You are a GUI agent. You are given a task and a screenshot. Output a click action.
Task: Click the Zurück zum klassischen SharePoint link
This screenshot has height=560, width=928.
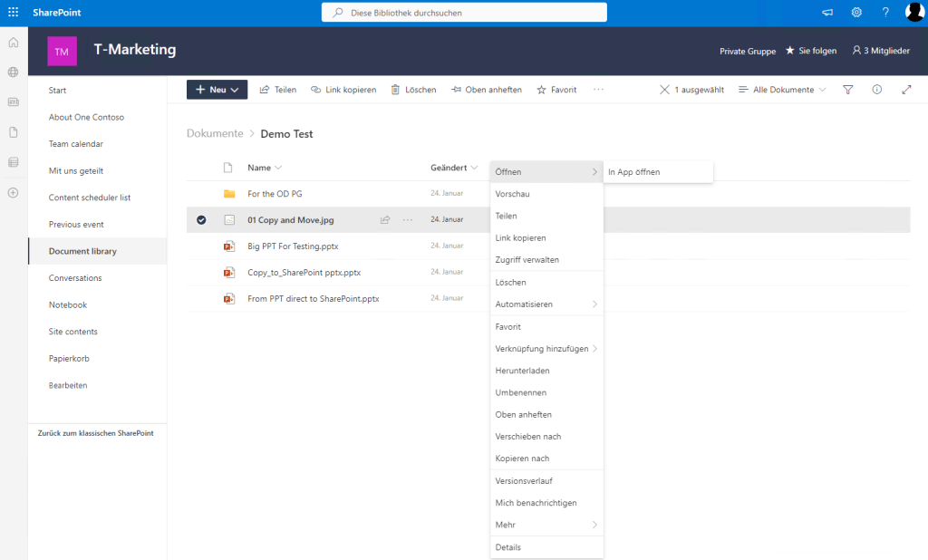pyautogui.click(x=97, y=433)
